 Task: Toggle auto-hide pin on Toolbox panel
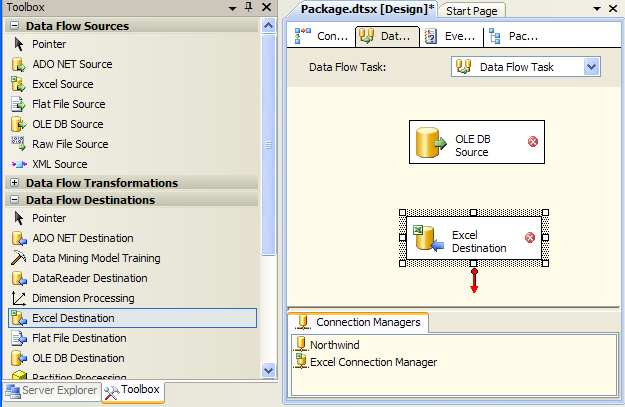(249, 7)
